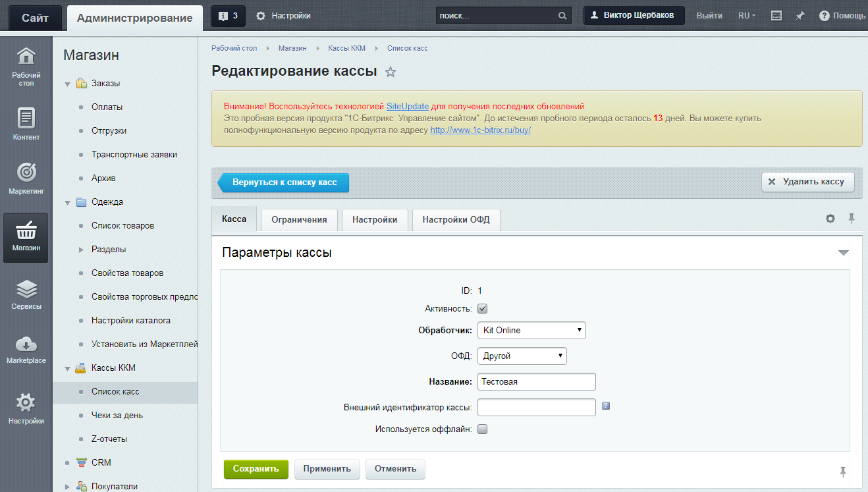Switch to the Настройки tab

pyautogui.click(x=375, y=220)
